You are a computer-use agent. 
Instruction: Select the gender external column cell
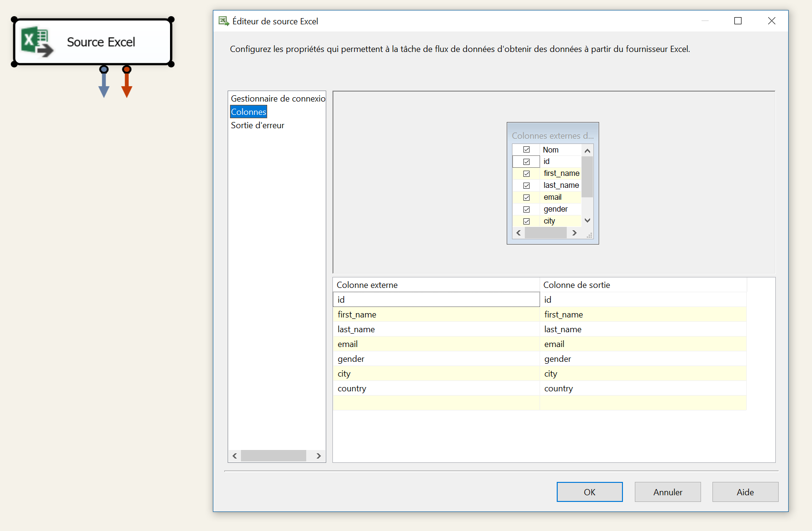pos(436,359)
